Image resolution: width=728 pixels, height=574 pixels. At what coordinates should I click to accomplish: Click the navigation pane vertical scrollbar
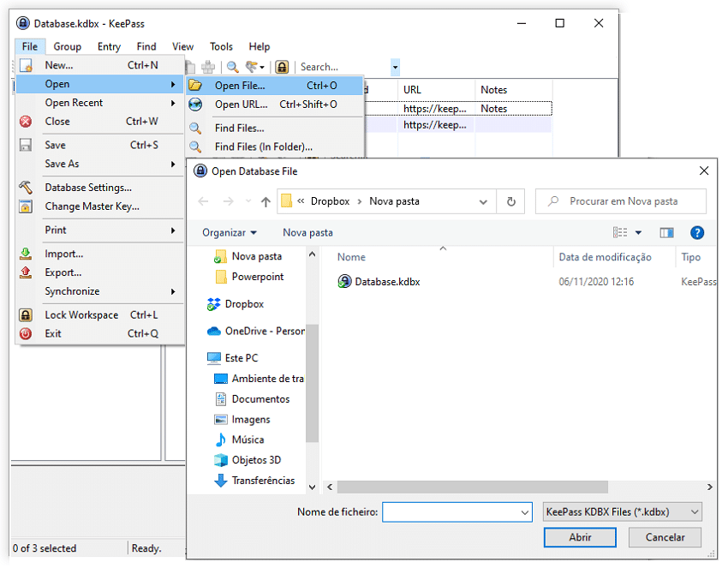pyautogui.click(x=312, y=383)
